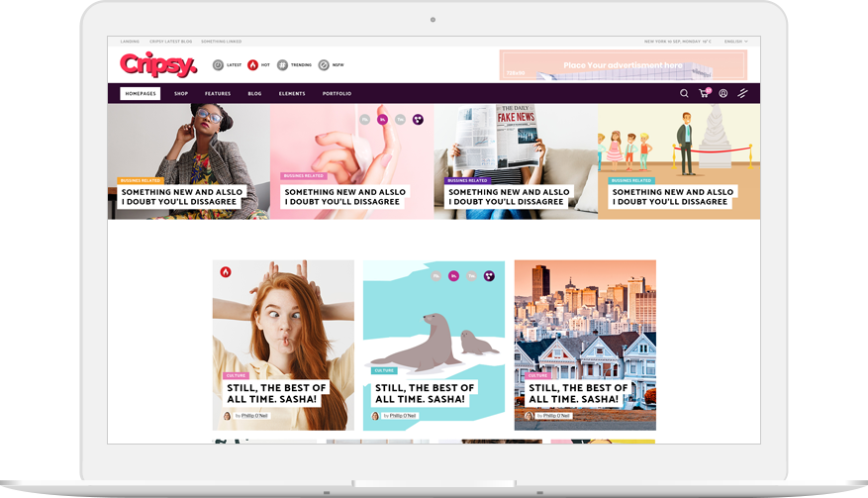Click the 'Fb.' share icon on pink hand card
Screen dimensions: 868x498
pos(365,119)
